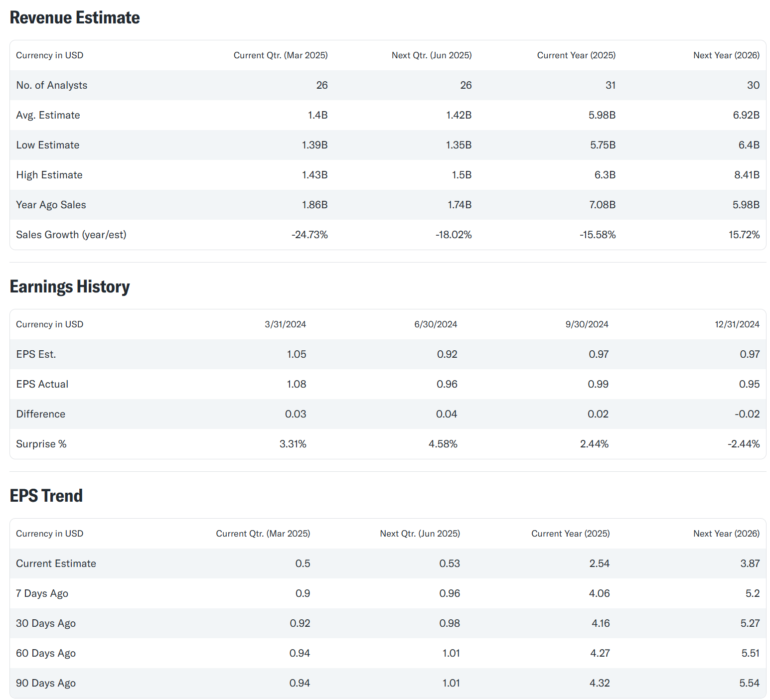Click the Earnings History heading
Screen dimensions: 770x700
point(70,286)
